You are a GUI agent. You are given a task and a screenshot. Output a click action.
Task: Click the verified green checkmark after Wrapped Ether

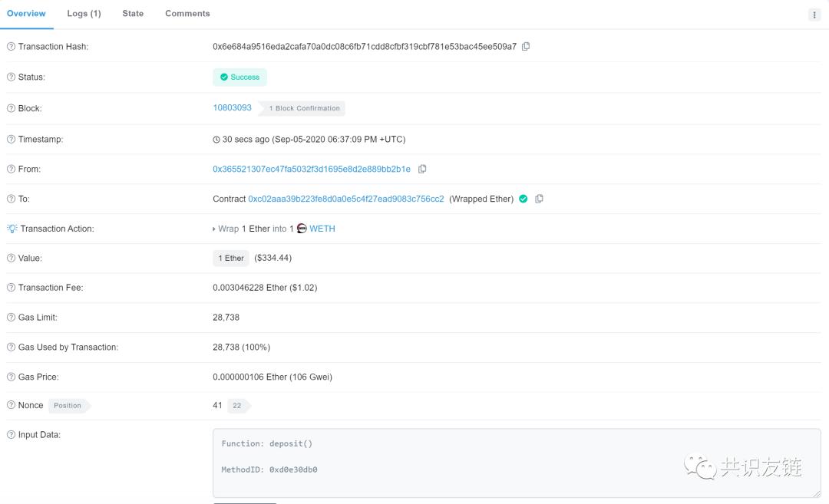point(523,199)
